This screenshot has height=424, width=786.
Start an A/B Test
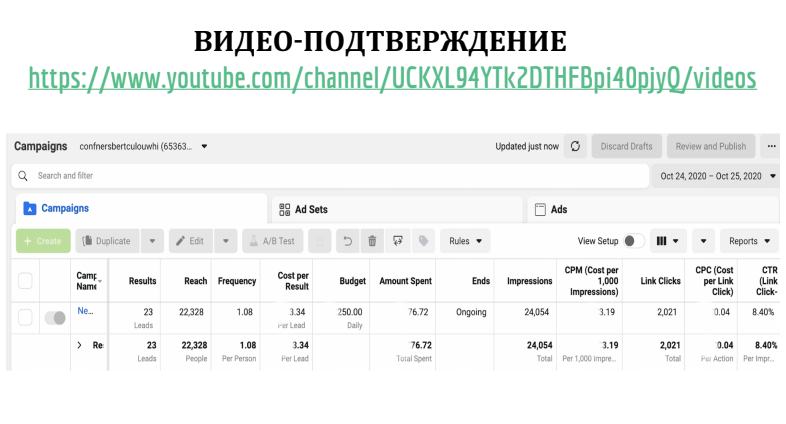[273, 241]
